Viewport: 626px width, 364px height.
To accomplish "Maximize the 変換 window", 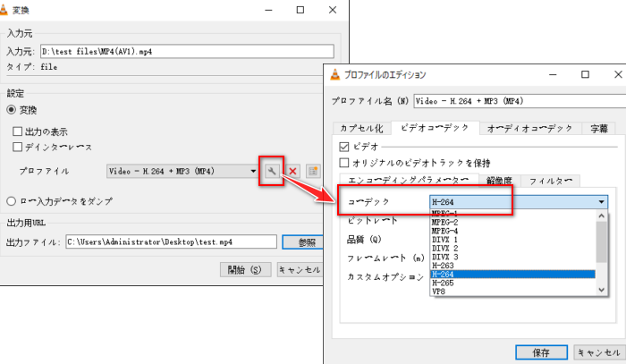I will coord(300,10).
